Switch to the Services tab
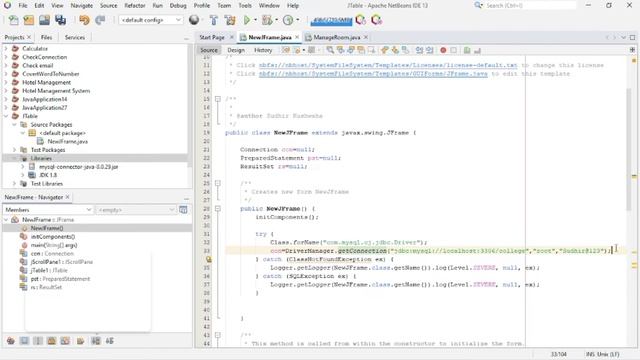The width and height of the screenshot is (640, 360). [x=75, y=37]
